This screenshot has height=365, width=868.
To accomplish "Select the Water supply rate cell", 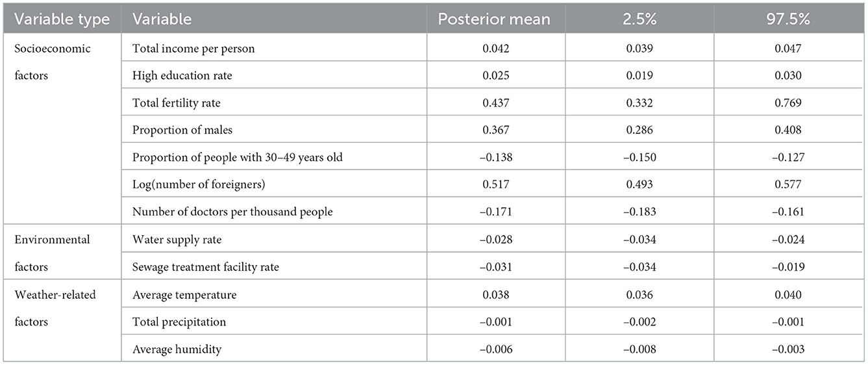I will tap(177, 240).
